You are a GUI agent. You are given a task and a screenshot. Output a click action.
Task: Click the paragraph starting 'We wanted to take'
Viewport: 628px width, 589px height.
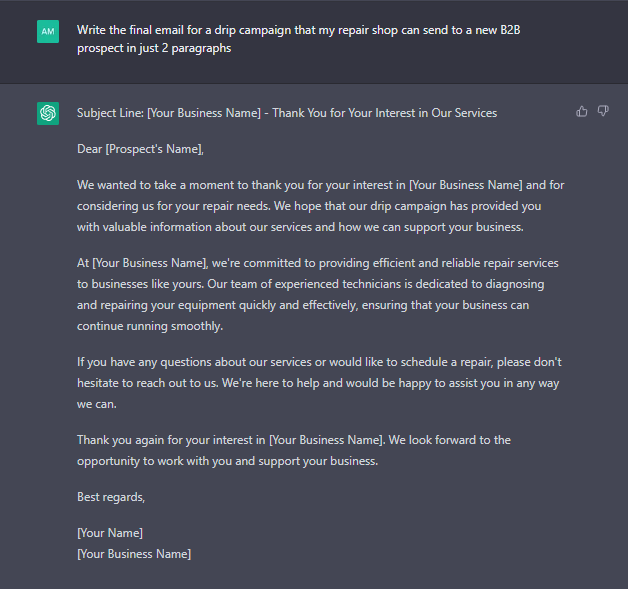tap(320, 206)
